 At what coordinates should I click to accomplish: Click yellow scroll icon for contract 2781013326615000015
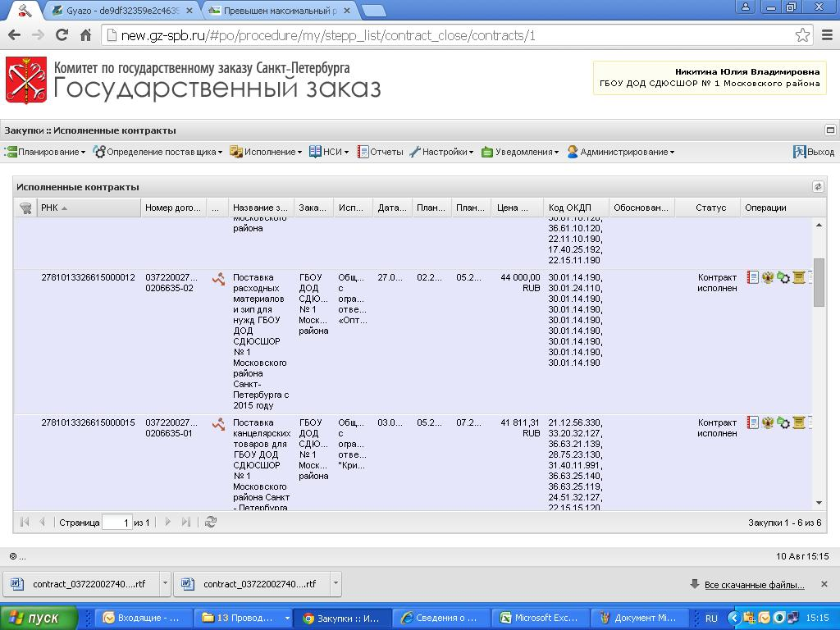click(x=799, y=422)
